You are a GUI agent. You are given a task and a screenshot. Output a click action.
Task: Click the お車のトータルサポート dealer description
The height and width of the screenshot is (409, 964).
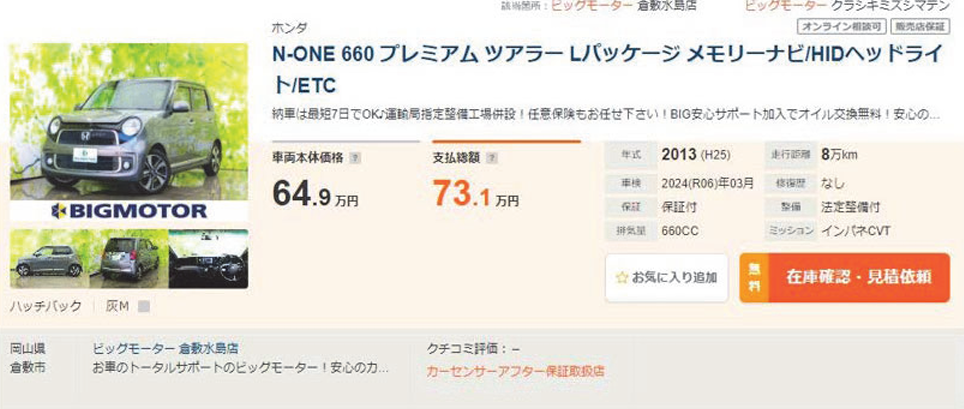pyautogui.click(x=240, y=370)
